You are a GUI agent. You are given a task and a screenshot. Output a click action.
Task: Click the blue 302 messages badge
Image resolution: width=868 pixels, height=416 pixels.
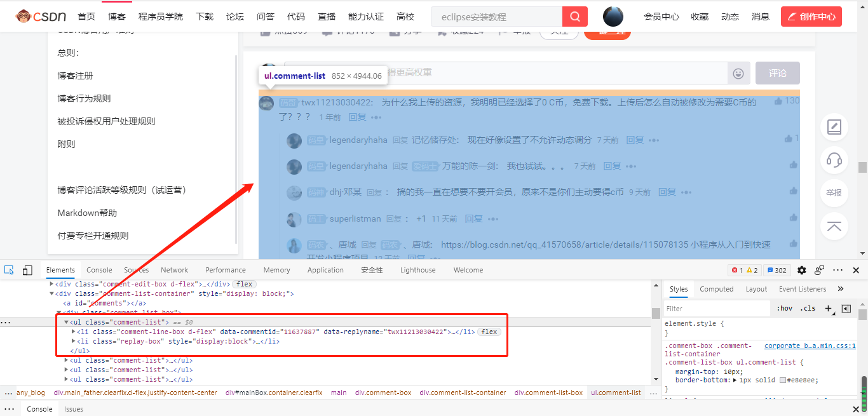pos(776,270)
